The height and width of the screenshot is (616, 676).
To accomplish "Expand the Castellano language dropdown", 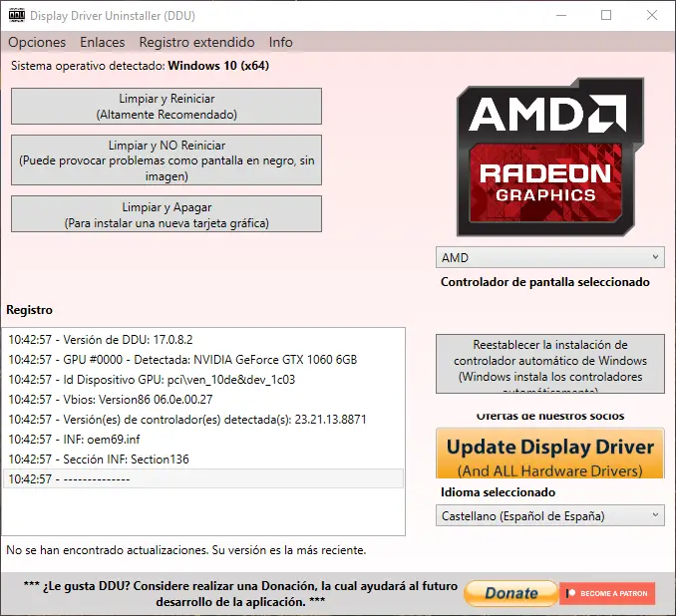I will tap(549, 515).
